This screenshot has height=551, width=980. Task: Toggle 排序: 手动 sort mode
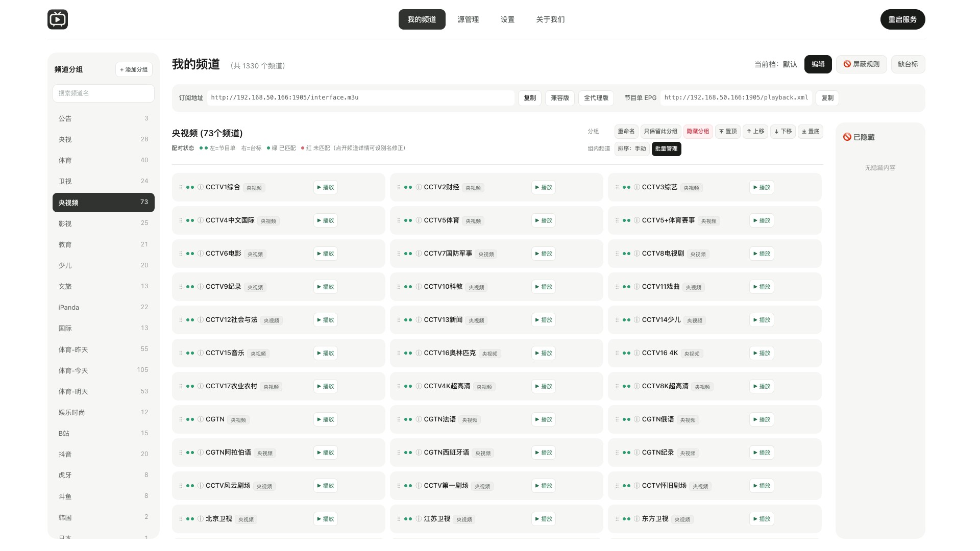(632, 149)
